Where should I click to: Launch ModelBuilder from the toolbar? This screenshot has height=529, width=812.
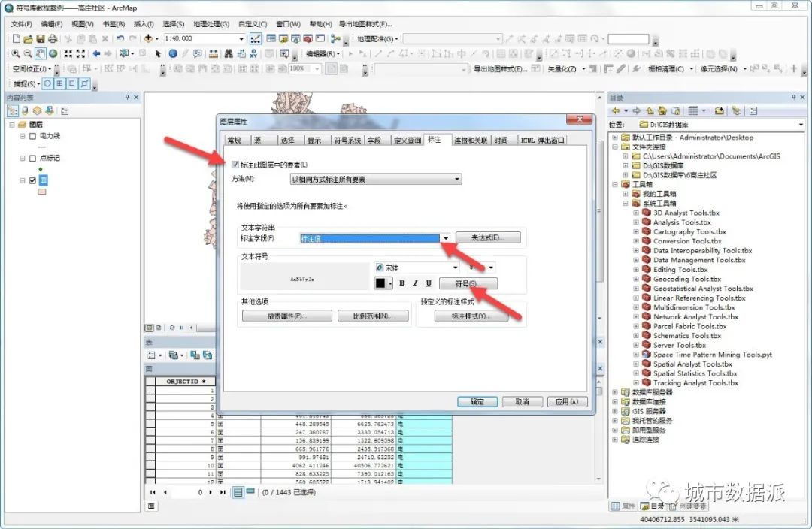tap(335, 39)
